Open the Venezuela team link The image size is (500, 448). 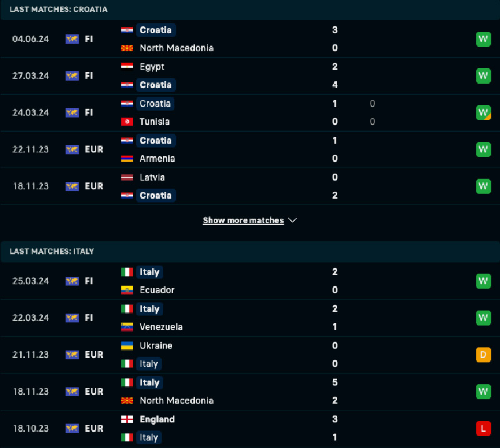coord(161,327)
